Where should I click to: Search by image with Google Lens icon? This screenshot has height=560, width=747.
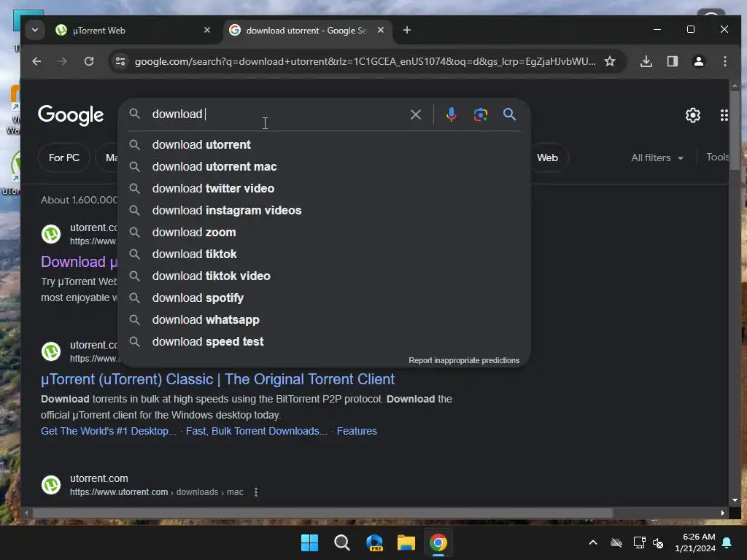pos(480,114)
